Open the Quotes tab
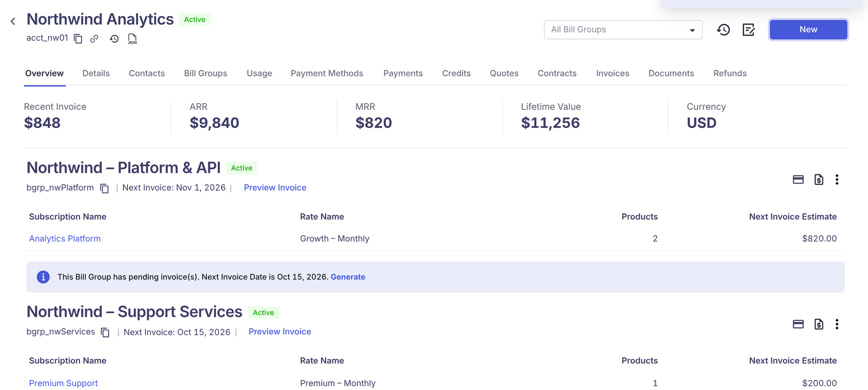The height and width of the screenshot is (390, 868). coord(504,73)
